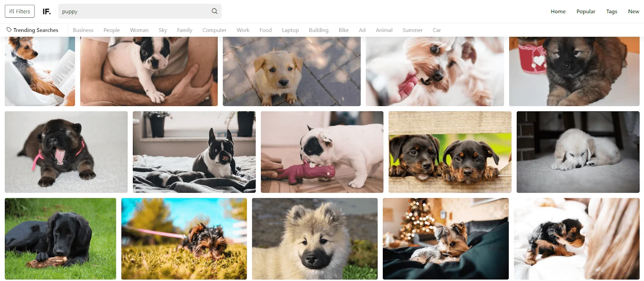644x281 pixels.
Task: Select the Car trending search
Action: (x=437, y=30)
